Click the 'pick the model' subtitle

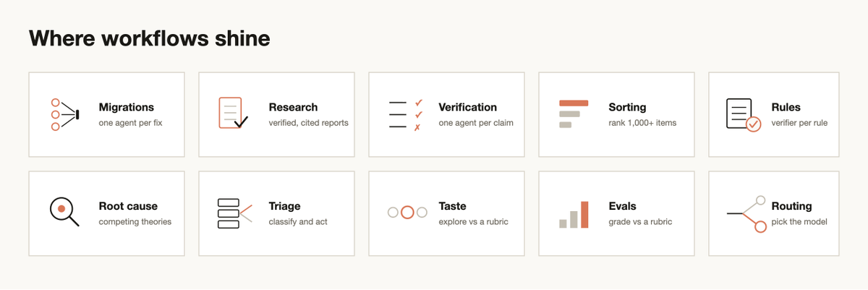(799, 222)
